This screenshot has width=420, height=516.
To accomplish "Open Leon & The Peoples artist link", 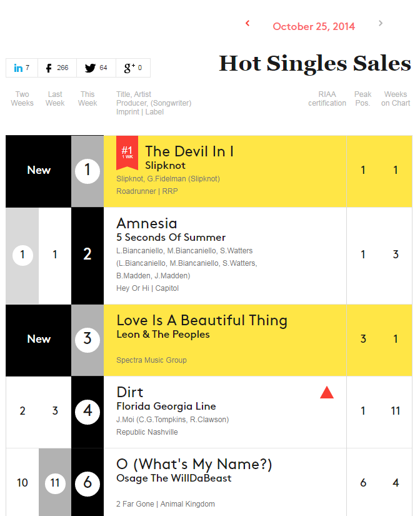I will coord(162,335).
